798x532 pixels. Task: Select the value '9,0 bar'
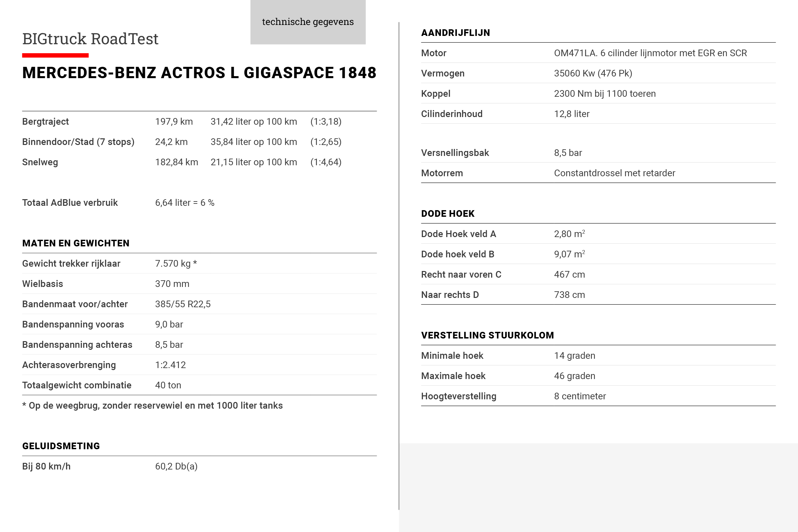pos(169,325)
